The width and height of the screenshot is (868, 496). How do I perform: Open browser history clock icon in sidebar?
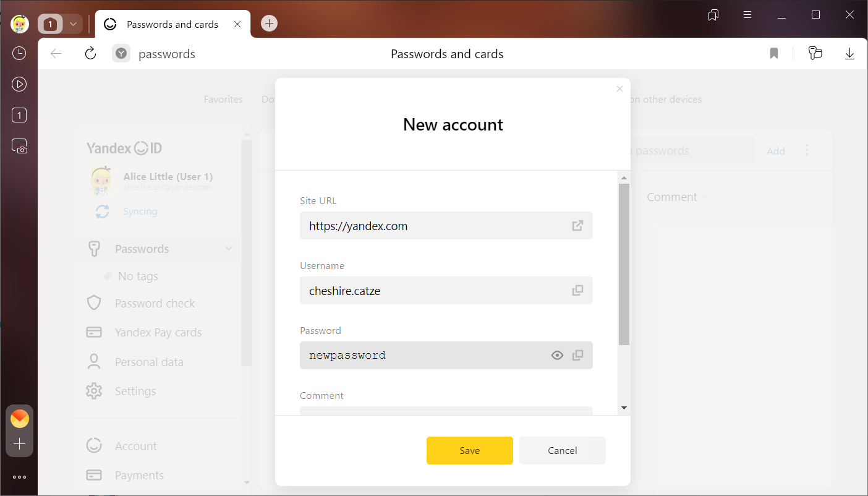coord(19,53)
